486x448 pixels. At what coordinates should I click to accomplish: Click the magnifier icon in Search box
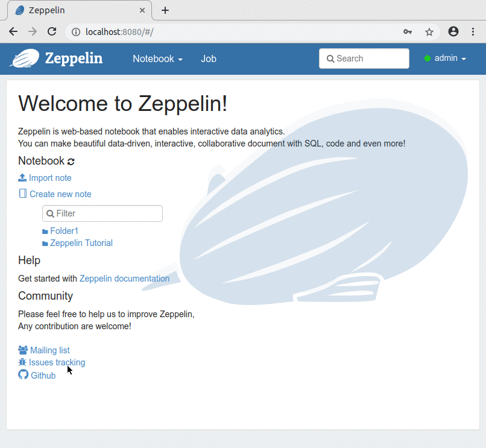point(330,58)
